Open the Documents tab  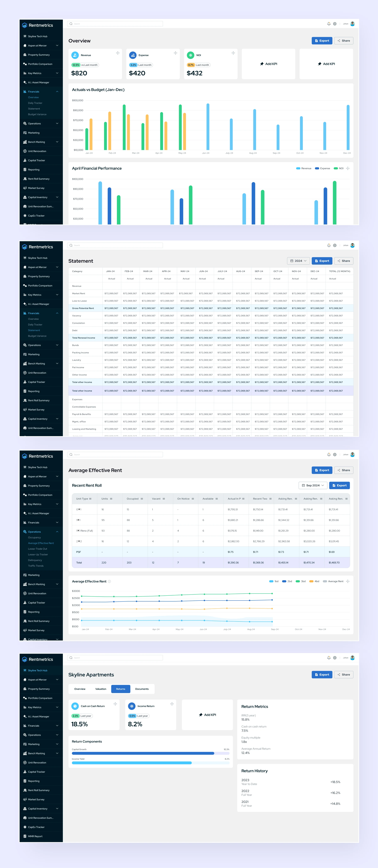tap(142, 689)
